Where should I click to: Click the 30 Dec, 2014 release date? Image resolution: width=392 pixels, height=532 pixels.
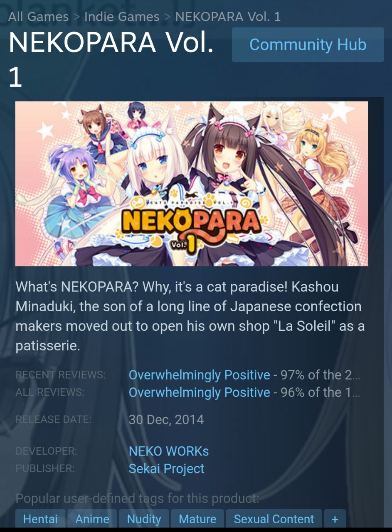click(x=166, y=419)
